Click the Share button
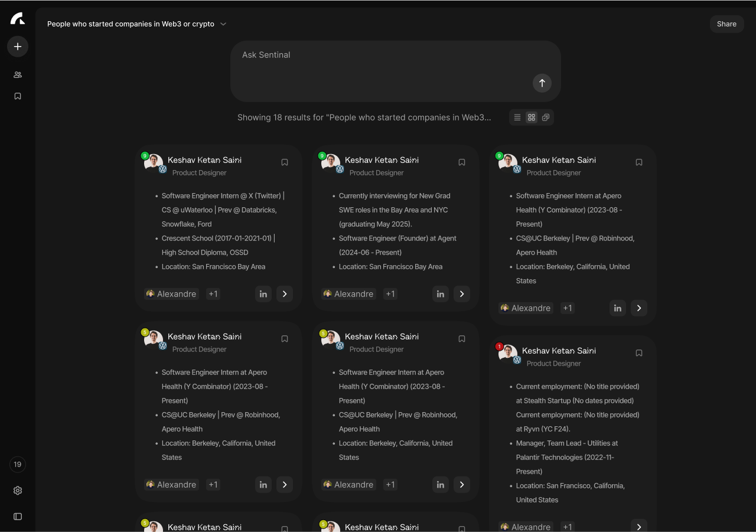Image resolution: width=756 pixels, height=532 pixels. click(x=726, y=24)
